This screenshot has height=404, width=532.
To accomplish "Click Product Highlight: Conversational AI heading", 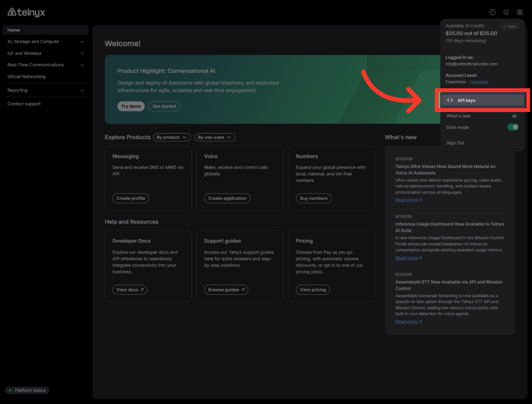I will [166, 71].
